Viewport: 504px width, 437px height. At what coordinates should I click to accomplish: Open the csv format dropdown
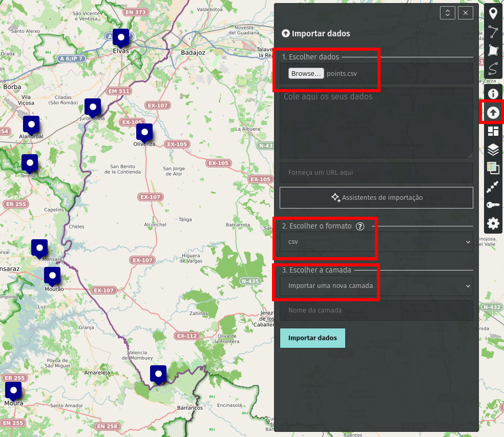(376, 242)
